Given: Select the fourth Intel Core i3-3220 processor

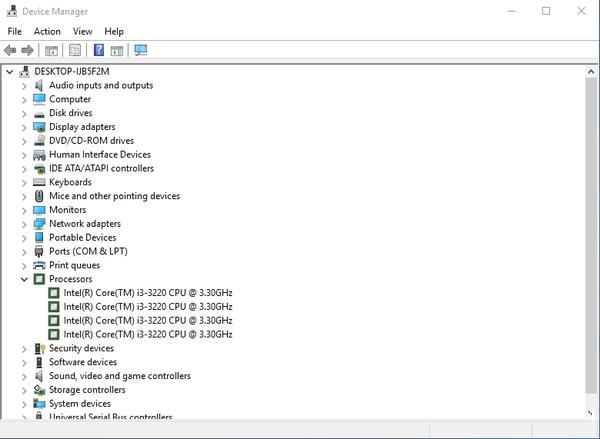Looking at the screenshot, I should [148, 334].
